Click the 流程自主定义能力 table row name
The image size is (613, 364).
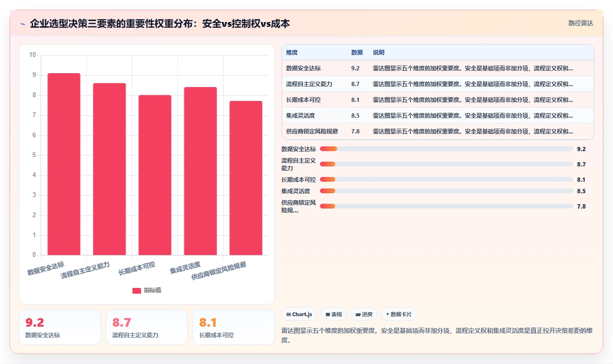pyautogui.click(x=309, y=84)
